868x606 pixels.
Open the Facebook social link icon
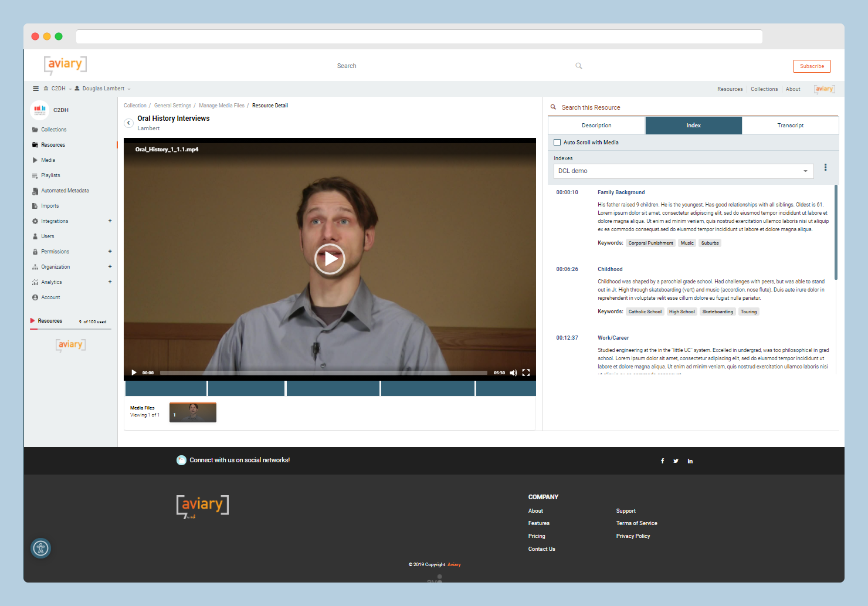[663, 461]
